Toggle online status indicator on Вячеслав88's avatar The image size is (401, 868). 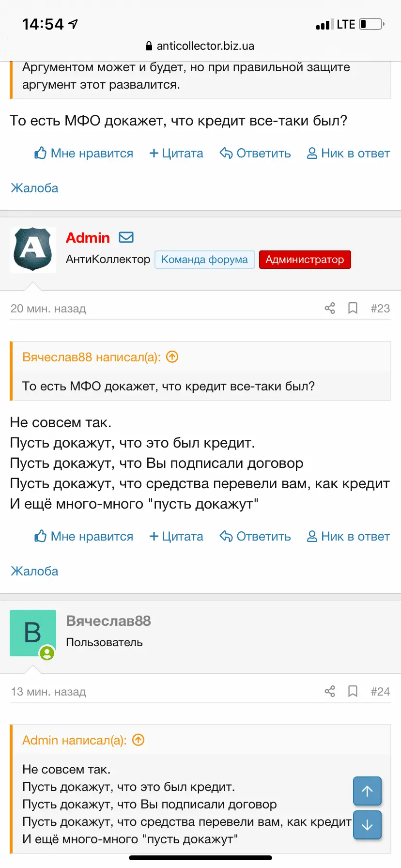pyautogui.click(x=46, y=653)
